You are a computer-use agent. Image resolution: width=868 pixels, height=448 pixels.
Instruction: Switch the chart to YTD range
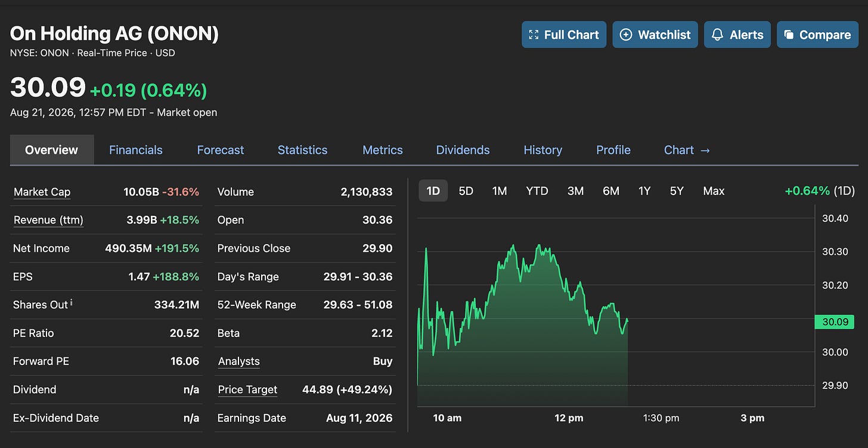[x=537, y=191]
